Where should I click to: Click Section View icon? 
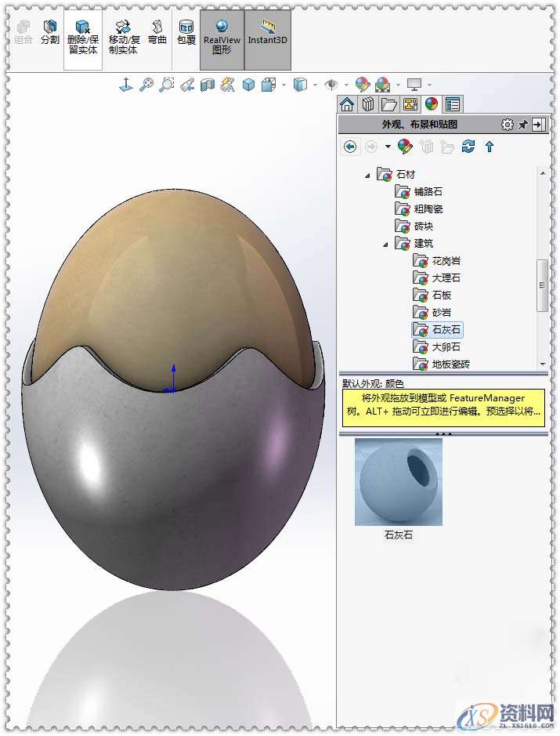(208, 85)
